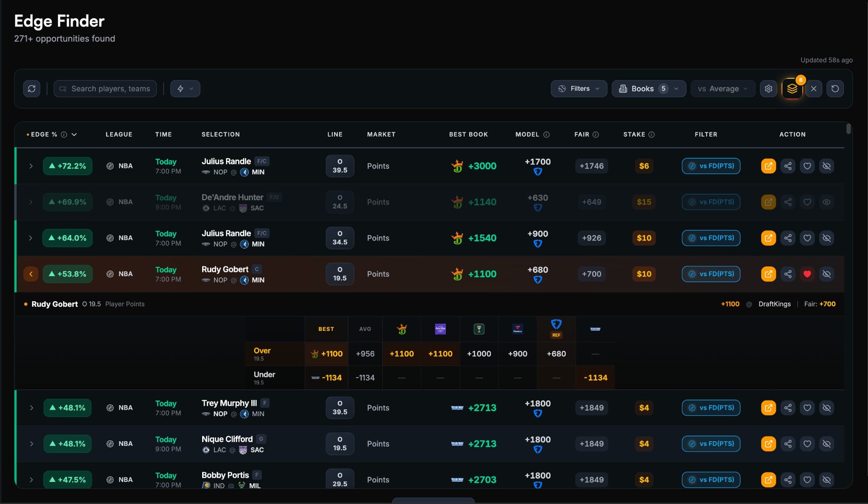This screenshot has width=868, height=504.
Task: Collapse the expanded Rudy Gobert row
Action: pyautogui.click(x=31, y=274)
